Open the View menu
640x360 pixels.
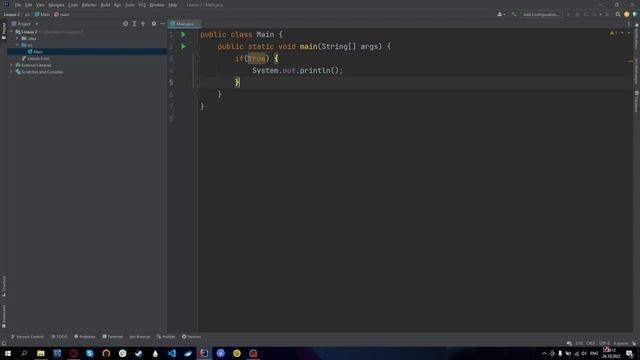[x=40, y=5]
